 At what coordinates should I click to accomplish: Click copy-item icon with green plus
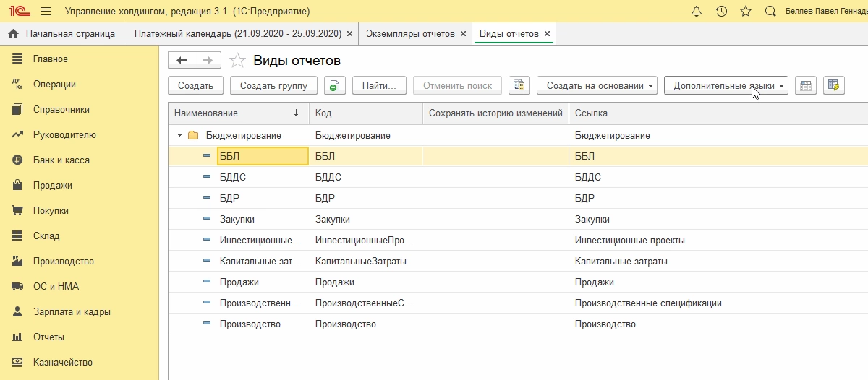pyautogui.click(x=333, y=85)
